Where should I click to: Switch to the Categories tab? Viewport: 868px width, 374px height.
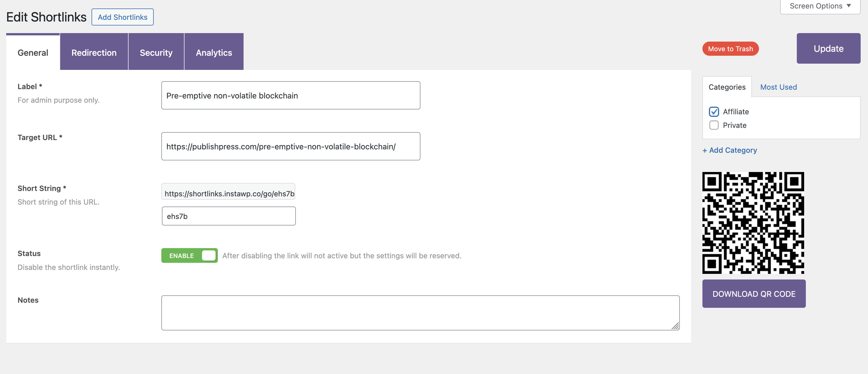click(x=727, y=87)
